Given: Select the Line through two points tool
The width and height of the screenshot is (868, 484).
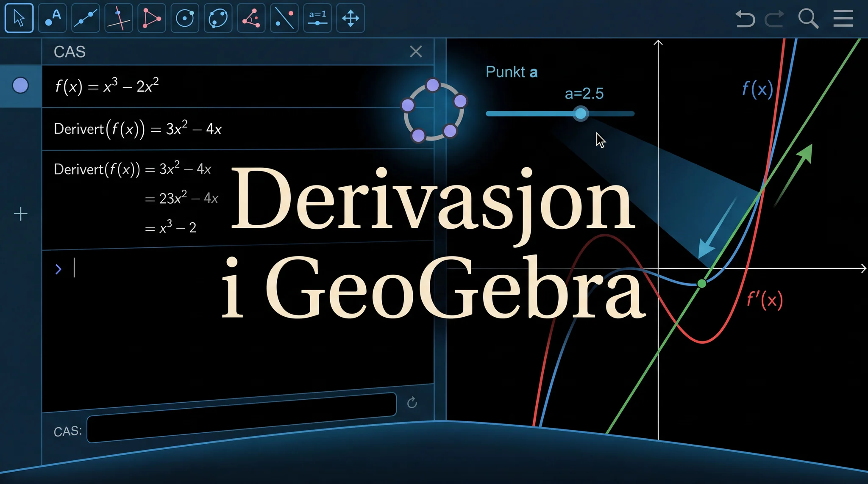Looking at the screenshot, I should (86, 18).
